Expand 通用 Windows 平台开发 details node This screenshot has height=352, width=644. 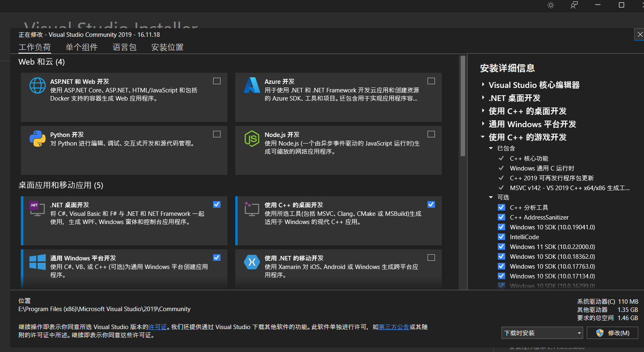tap(483, 124)
